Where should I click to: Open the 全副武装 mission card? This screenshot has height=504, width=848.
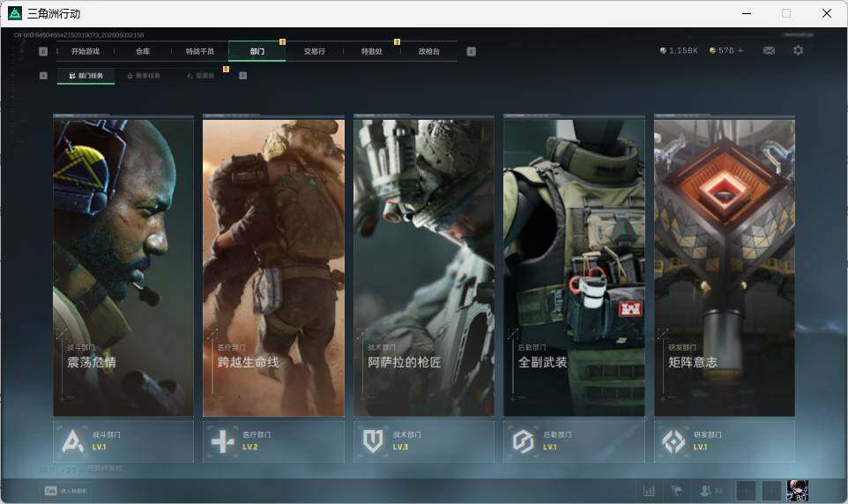(575, 268)
